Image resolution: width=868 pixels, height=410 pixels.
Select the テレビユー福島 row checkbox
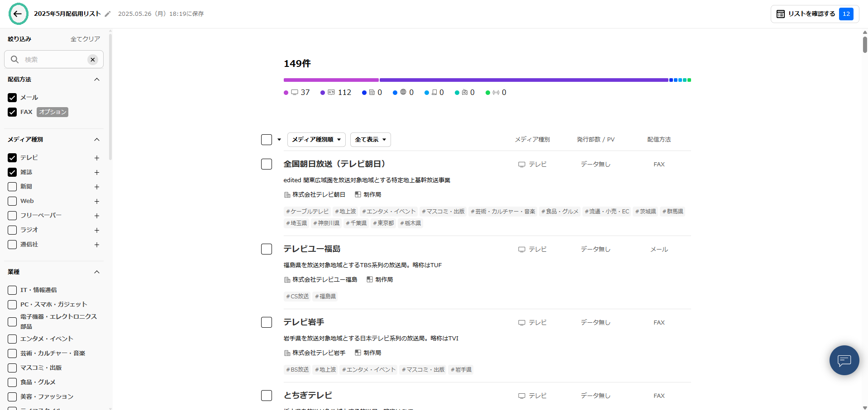(267, 249)
